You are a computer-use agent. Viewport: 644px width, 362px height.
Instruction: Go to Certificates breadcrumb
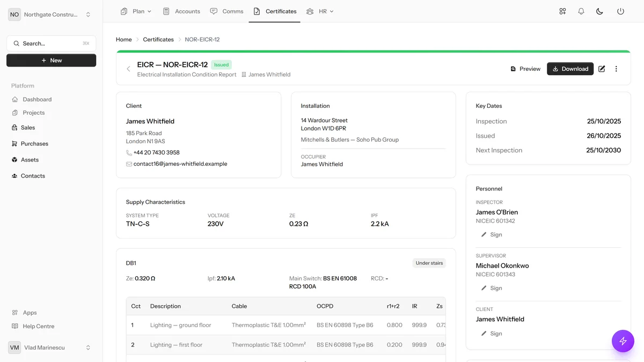(x=158, y=40)
